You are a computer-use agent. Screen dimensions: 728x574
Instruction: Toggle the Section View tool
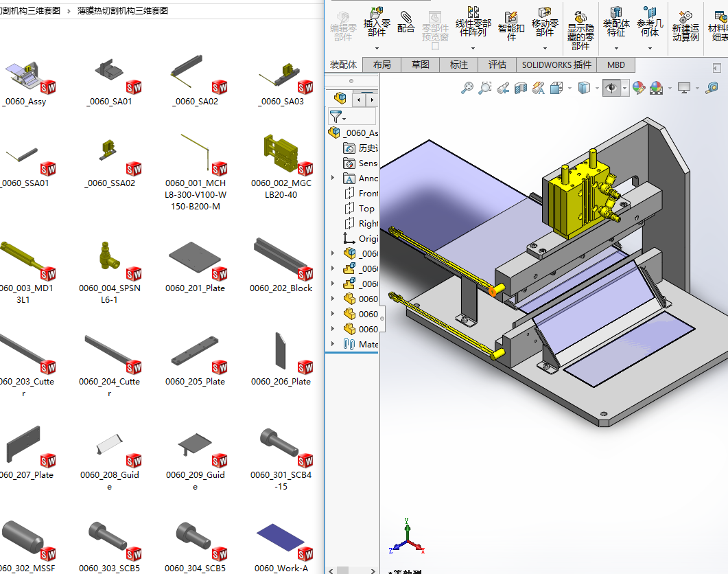tap(521, 87)
